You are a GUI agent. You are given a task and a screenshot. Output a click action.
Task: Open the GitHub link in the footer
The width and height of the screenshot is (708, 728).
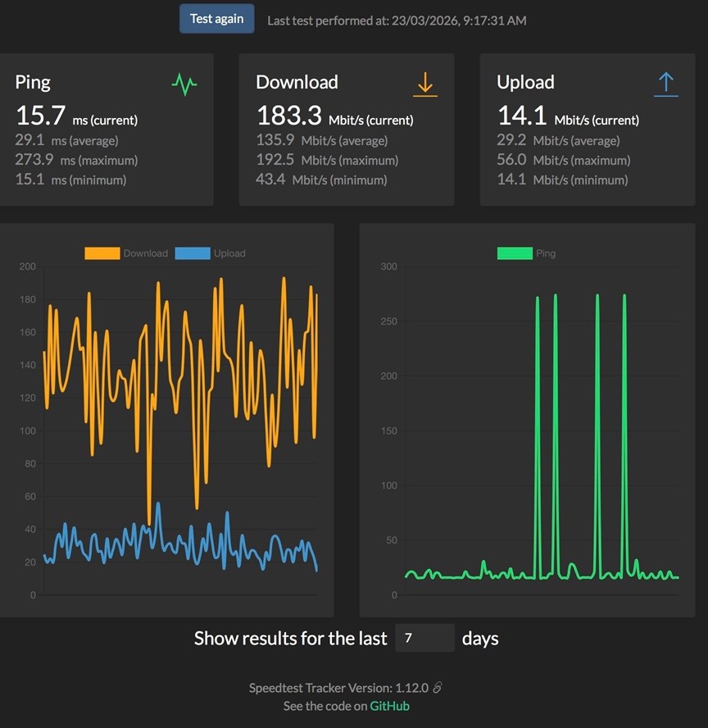[389, 706]
